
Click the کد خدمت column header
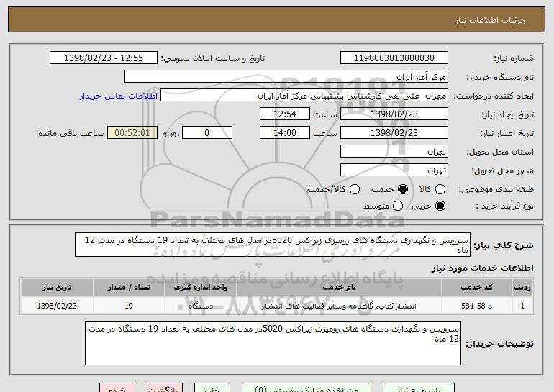tap(476, 288)
